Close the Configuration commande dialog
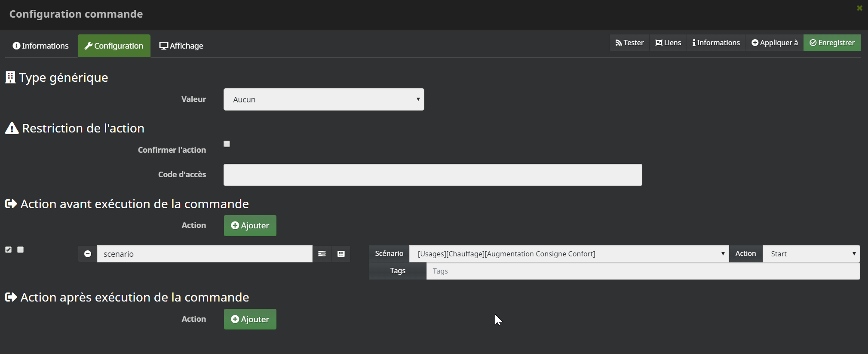 coord(859,8)
